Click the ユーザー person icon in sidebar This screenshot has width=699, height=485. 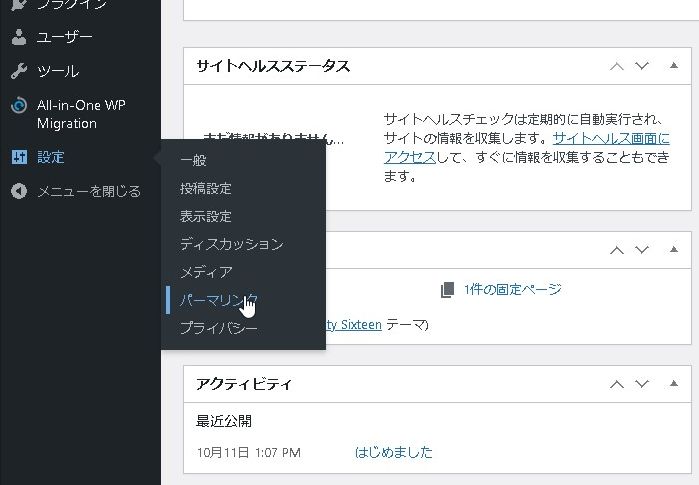[x=18, y=38]
